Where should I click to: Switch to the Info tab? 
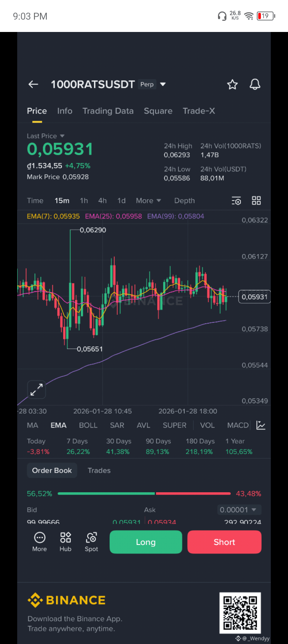[65, 111]
